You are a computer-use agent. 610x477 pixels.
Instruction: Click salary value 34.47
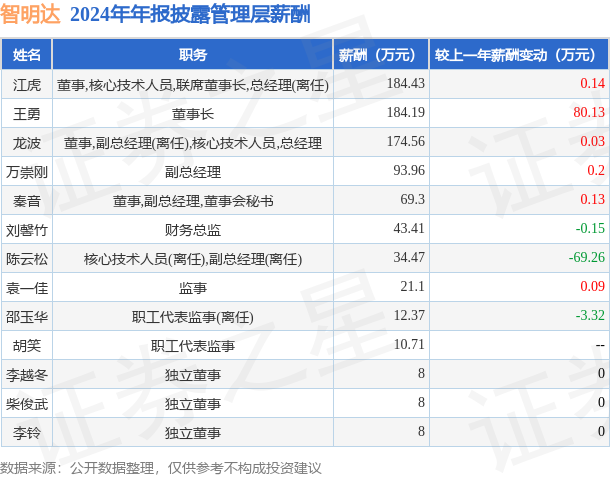(409, 257)
